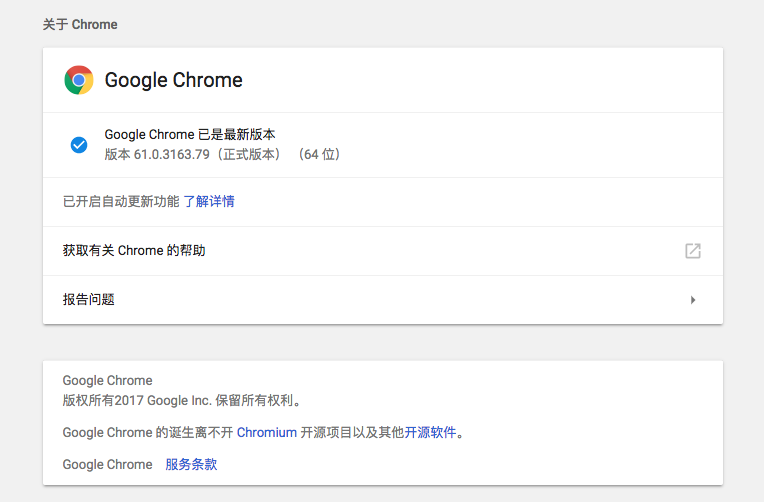Click the 版权所有2017 Google Inc. copyright line

tap(183, 401)
